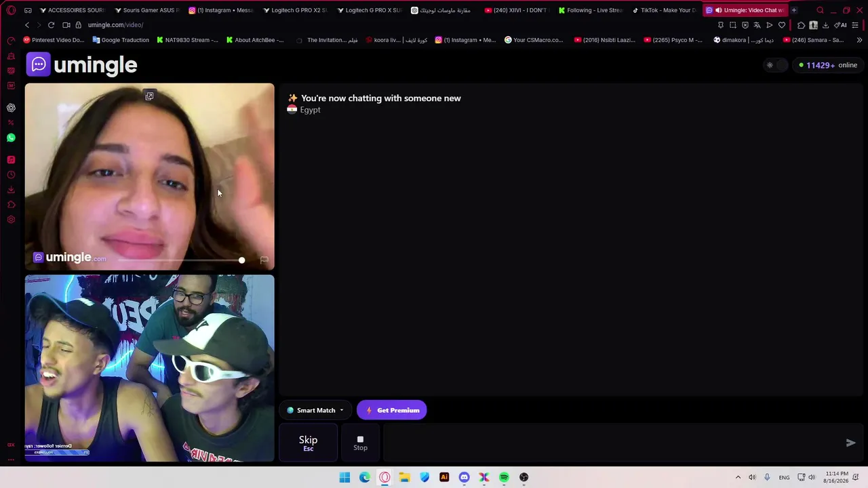This screenshot has width=868, height=488.
Task: Open the Opera main menu
Action: [x=11, y=10]
